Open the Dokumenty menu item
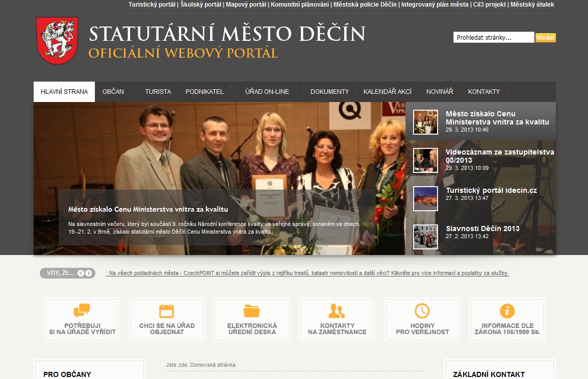This screenshot has width=588, height=379. [329, 92]
